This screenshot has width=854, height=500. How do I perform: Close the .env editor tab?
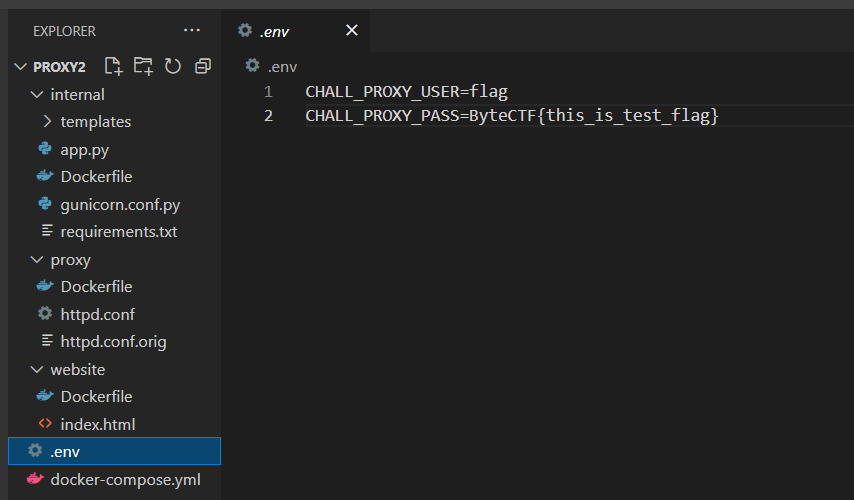(351, 31)
